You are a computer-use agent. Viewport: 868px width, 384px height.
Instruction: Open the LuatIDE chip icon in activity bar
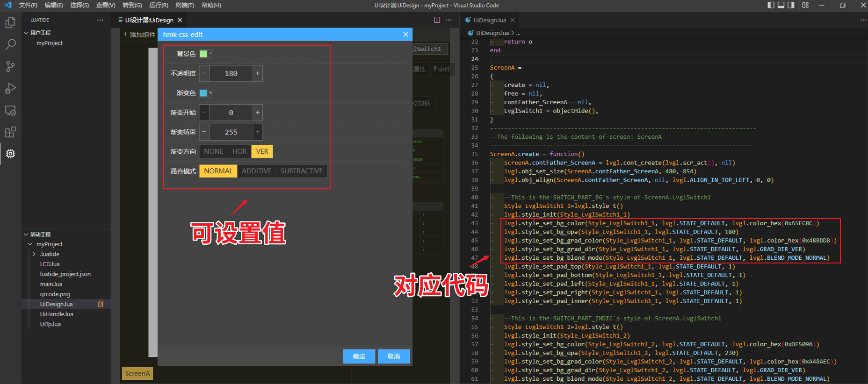pyautogui.click(x=10, y=154)
